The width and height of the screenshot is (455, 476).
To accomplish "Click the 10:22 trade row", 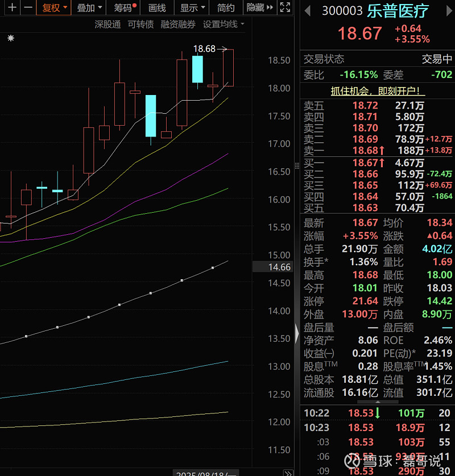I will pyautogui.click(x=377, y=413).
